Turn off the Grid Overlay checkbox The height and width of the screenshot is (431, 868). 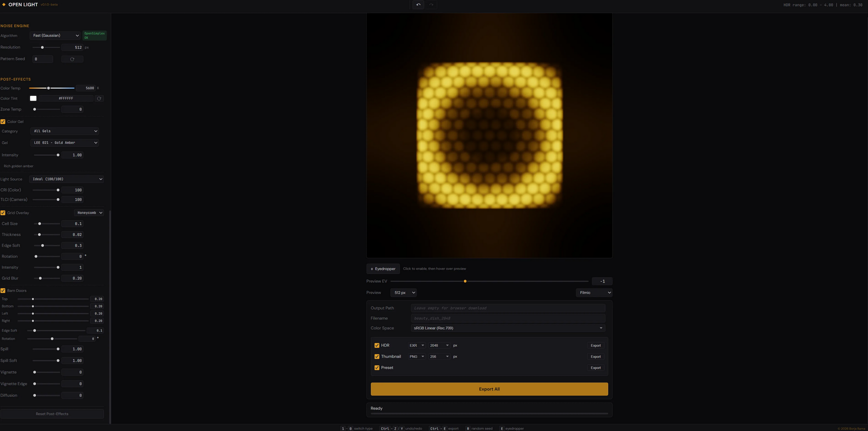(x=3, y=213)
